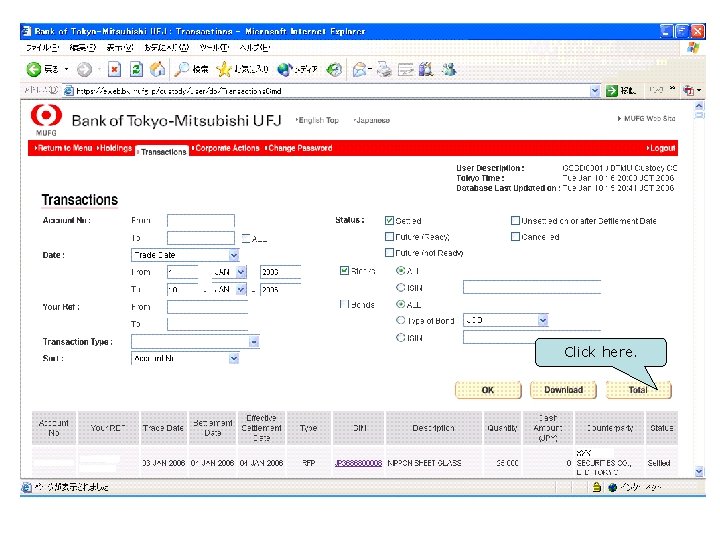Select the Stocks ISIN radio button
Screen dimensions: 720x540
(400, 287)
